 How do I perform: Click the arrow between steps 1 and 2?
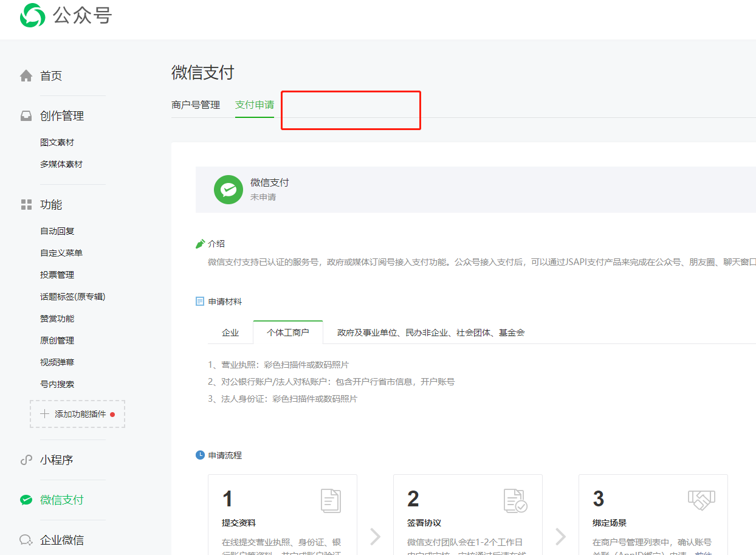(376, 536)
